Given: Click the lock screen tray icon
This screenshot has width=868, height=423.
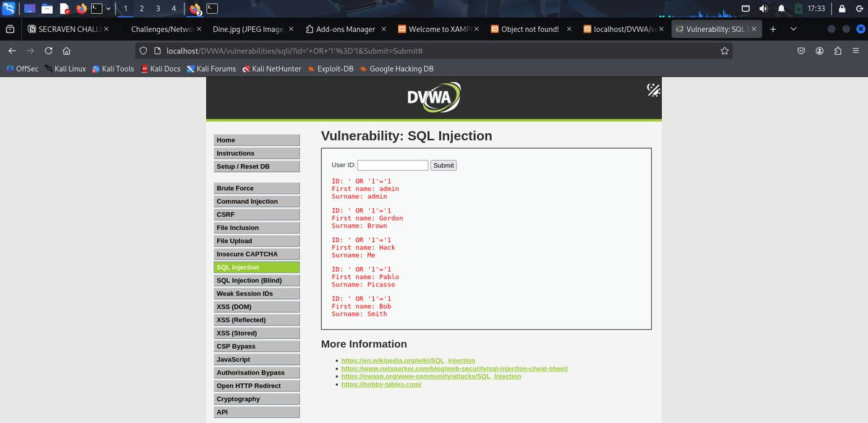Looking at the screenshot, I should [842, 9].
